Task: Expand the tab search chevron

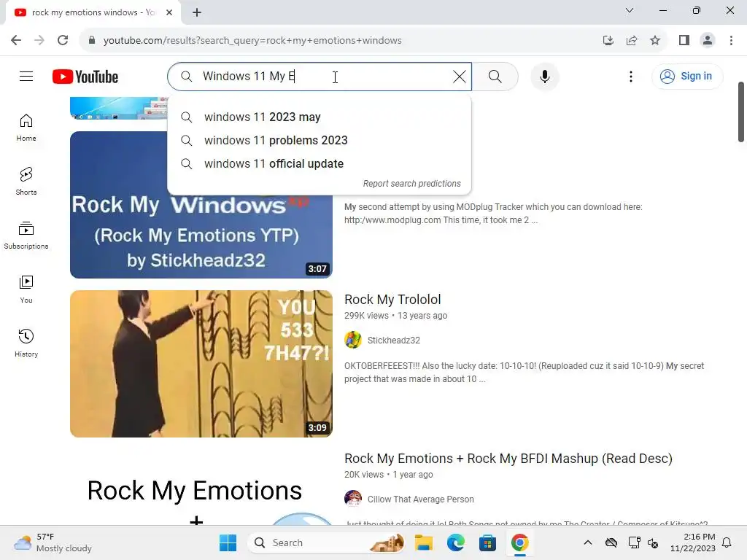Action: [x=630, y=10]
